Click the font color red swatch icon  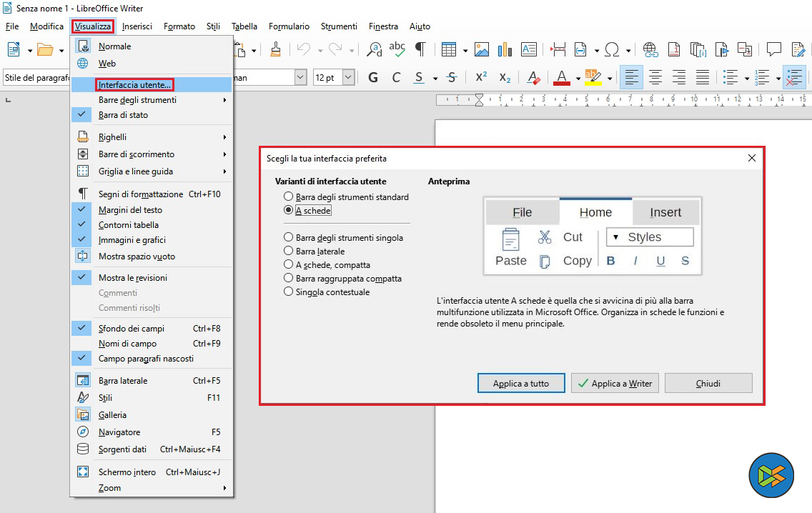click(561, 77)
